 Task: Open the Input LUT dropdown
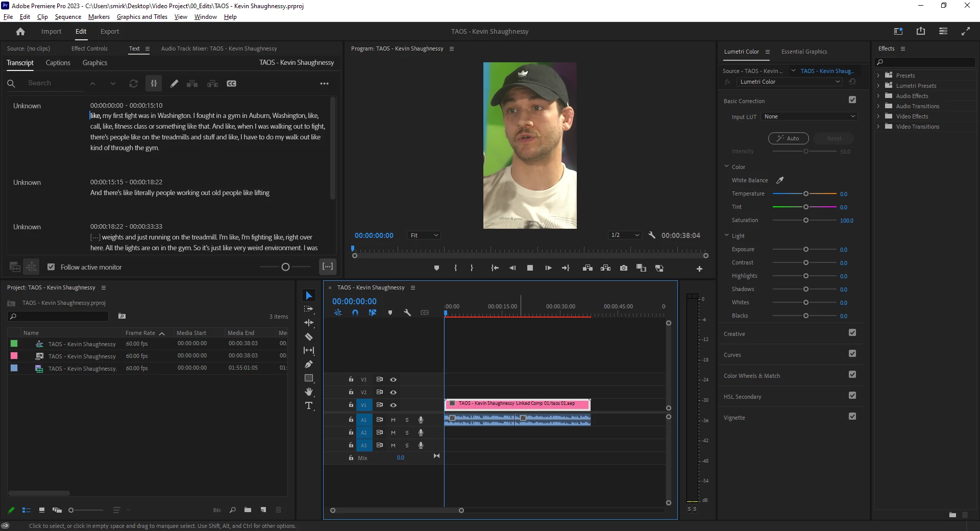(809, 116)
